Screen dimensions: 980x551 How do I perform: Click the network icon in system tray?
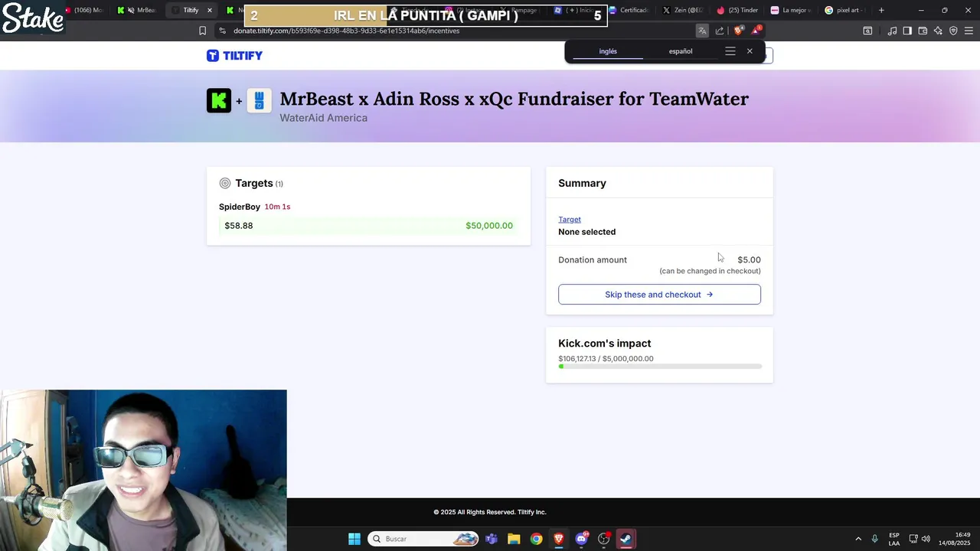[913, 539]
